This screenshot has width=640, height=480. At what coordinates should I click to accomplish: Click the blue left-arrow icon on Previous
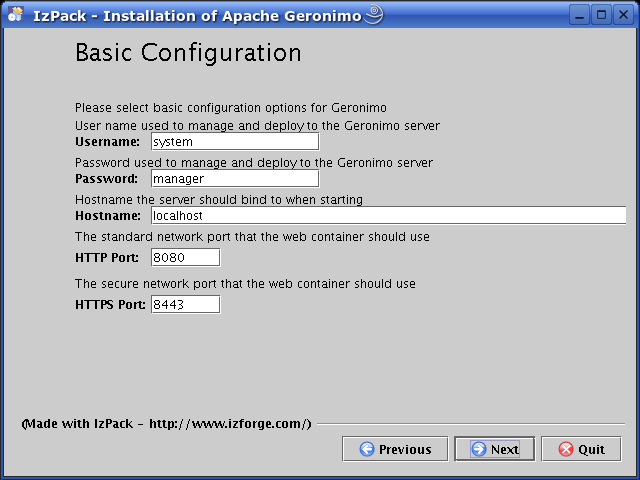[x=367, y=449]
